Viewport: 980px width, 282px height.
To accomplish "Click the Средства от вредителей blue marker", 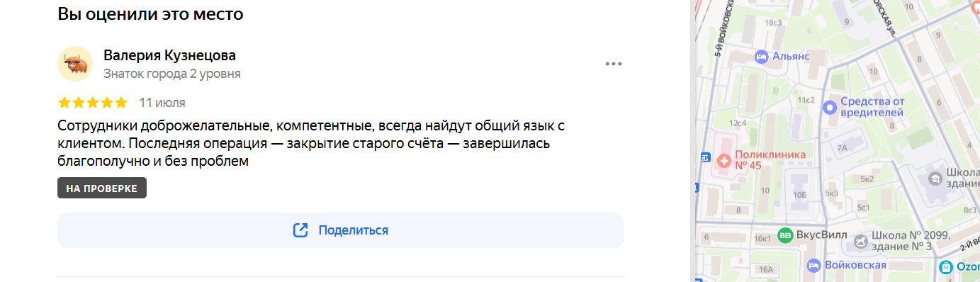I will (x=829, y=107).
